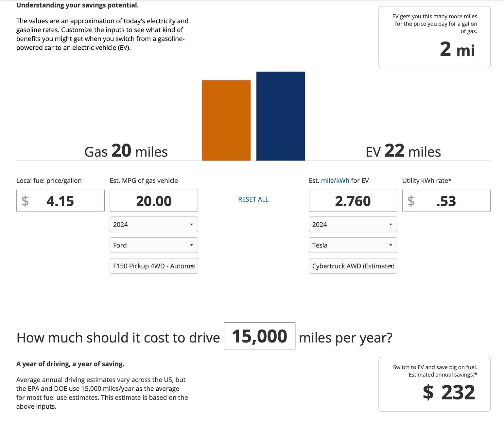Open the mile/kWh info link
Image resolution: width=504 pixels, height=425 pixels.
[335, 180]
